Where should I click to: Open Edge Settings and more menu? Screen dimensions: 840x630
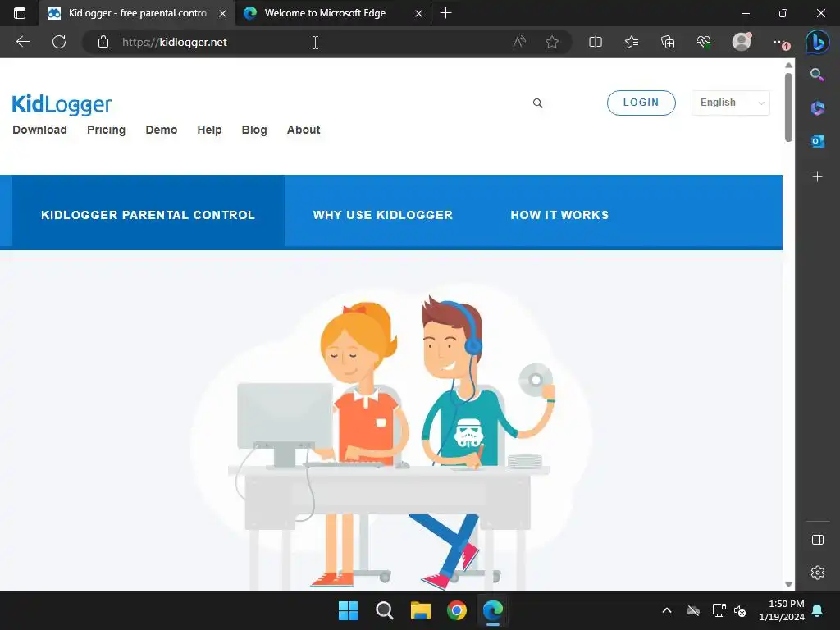(x=780, y=42)
